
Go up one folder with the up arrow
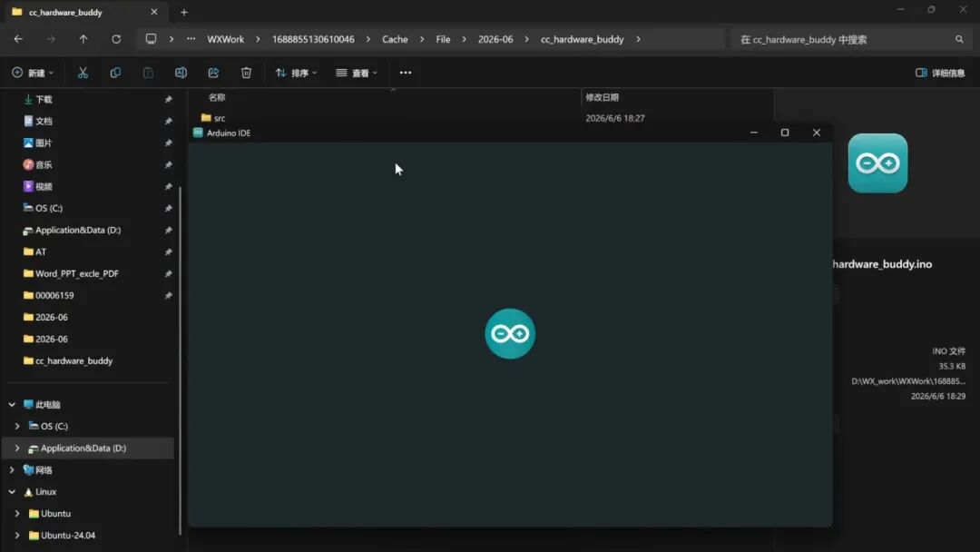pos(83,39)
